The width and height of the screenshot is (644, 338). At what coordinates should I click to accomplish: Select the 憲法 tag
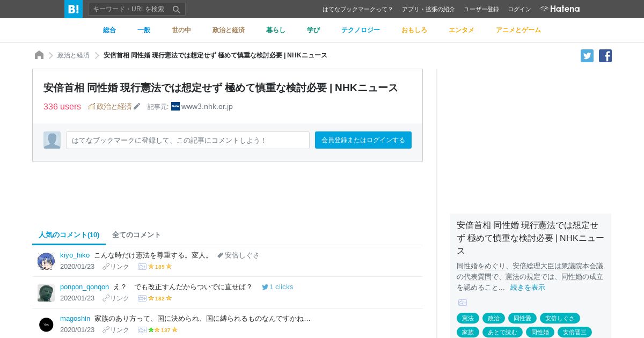[468, 318]
